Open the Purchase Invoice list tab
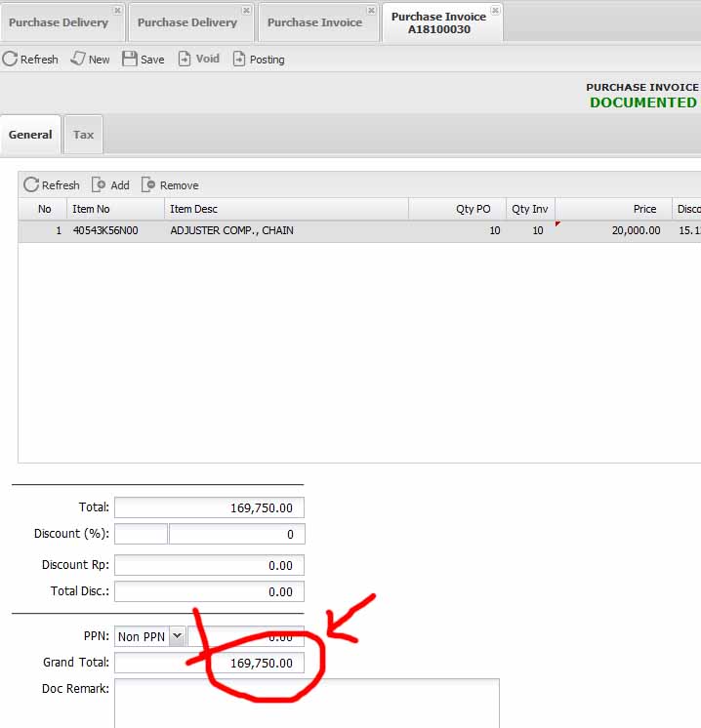 pyautogui.click(x=313, y=22)
